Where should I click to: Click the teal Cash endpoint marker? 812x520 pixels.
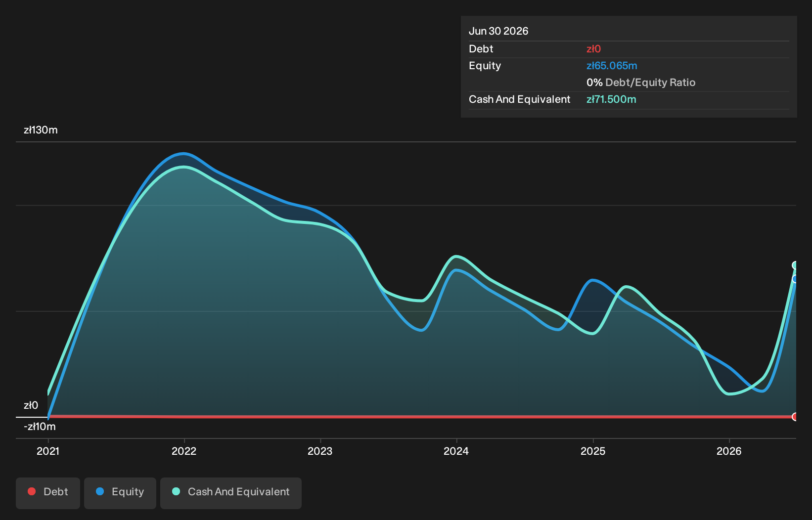point(795,265)
